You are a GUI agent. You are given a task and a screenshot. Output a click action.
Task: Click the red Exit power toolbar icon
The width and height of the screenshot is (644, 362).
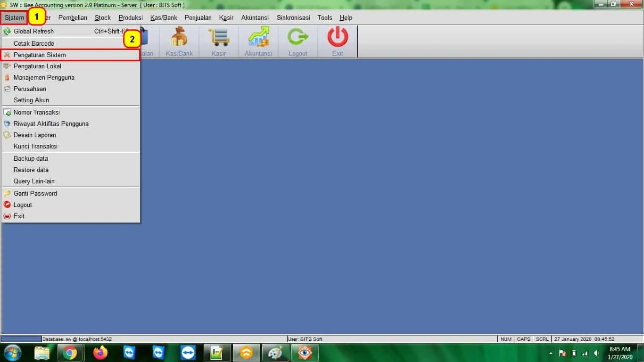(x=338, y=41)
